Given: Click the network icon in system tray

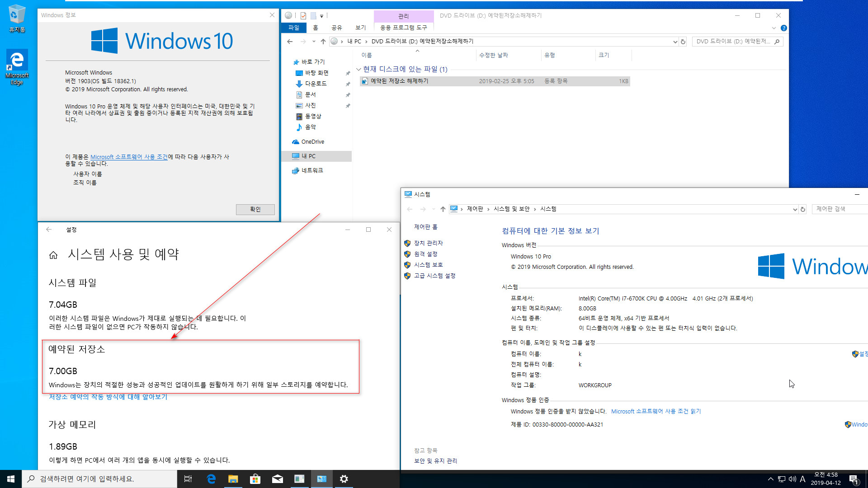Looking at the screenshot, I should coord(782,479).
